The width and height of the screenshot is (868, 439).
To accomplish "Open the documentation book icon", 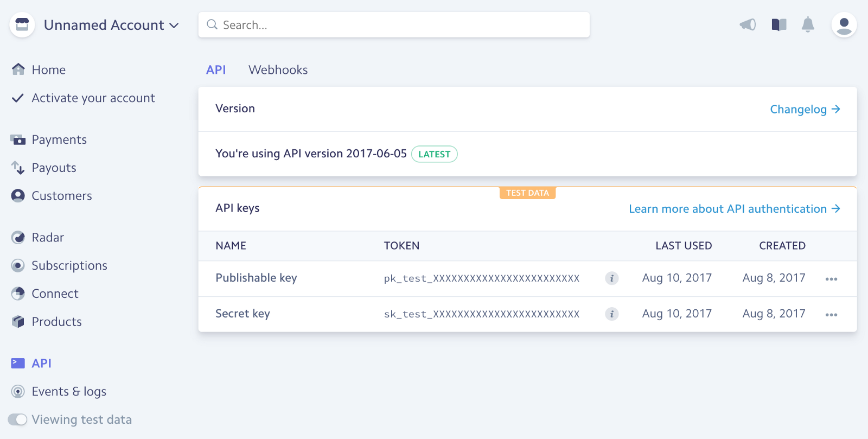I will tap(779, 24).
